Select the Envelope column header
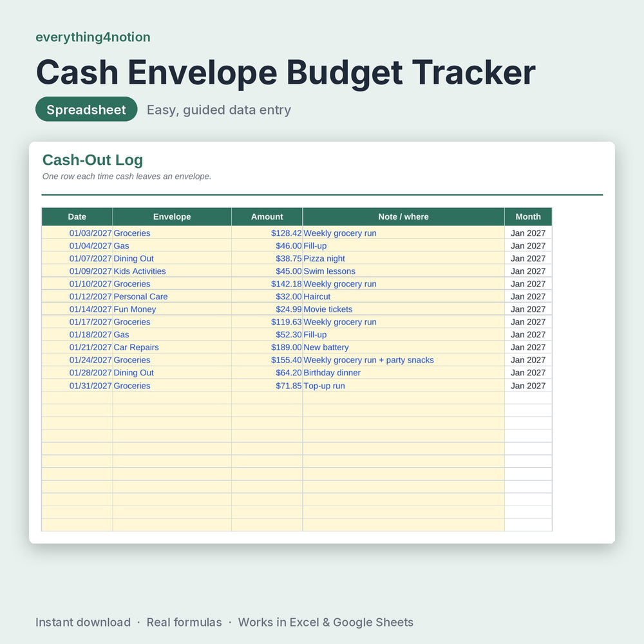The width and height of the screenshot is (644, 644). pyautogui.click(x=172, y=217)
